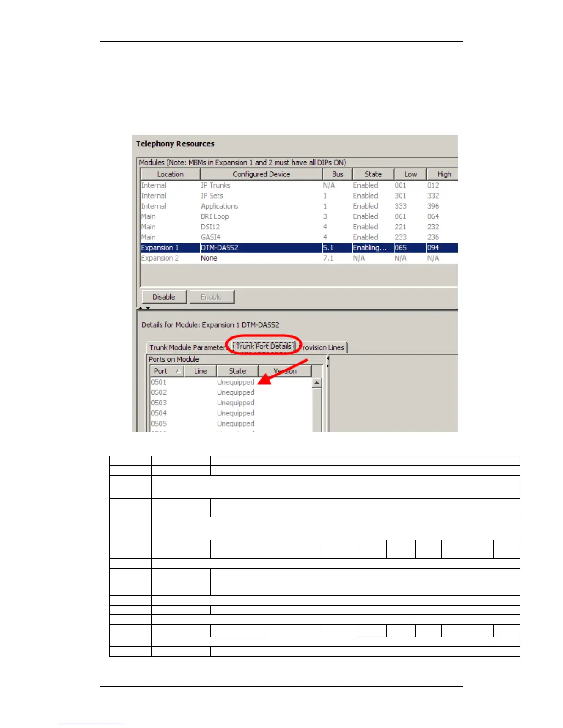Screen dimensions: 563x728
Task: Select the Applications module row
Action: [x=299, y=206]
